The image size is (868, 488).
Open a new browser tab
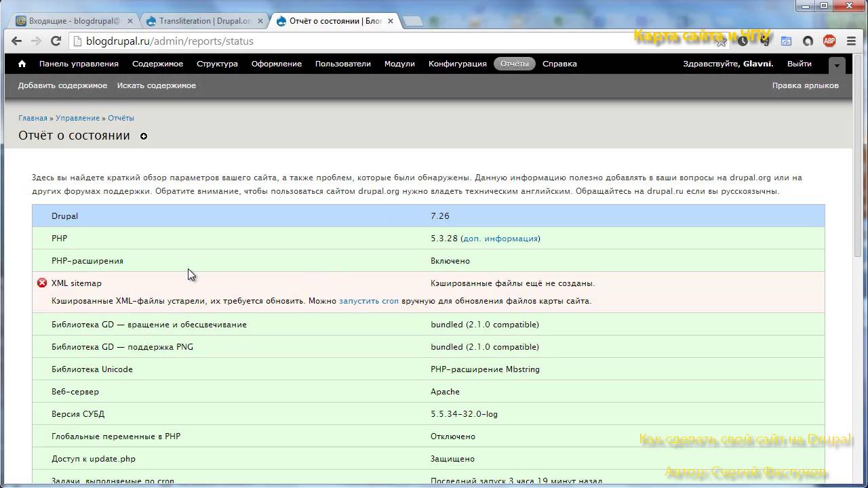[413, 21]
